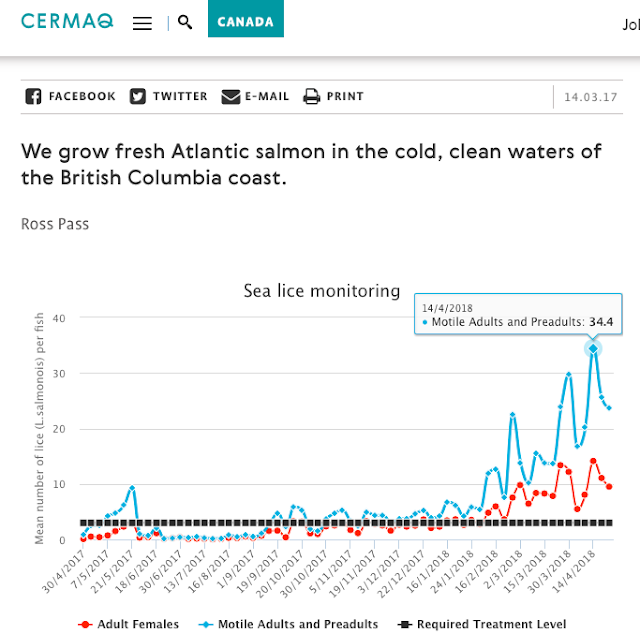The width and height of the screenshot is (640, 634).
Task: Open the Canada region selector
Action: [x=245, y=21]
